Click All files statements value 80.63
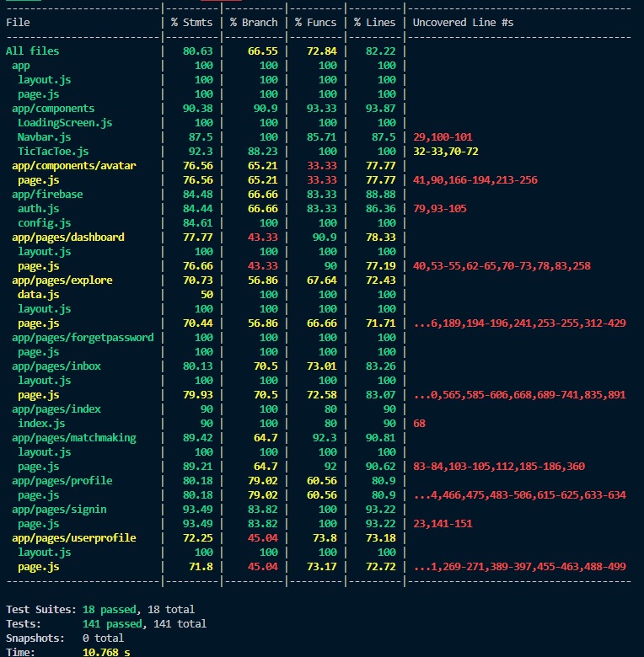 coord(197,51)
